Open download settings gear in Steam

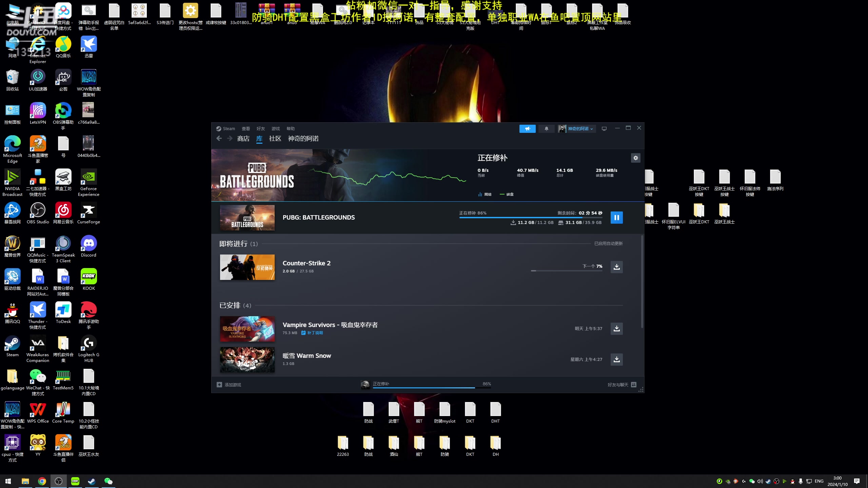[x=635, y=158]
